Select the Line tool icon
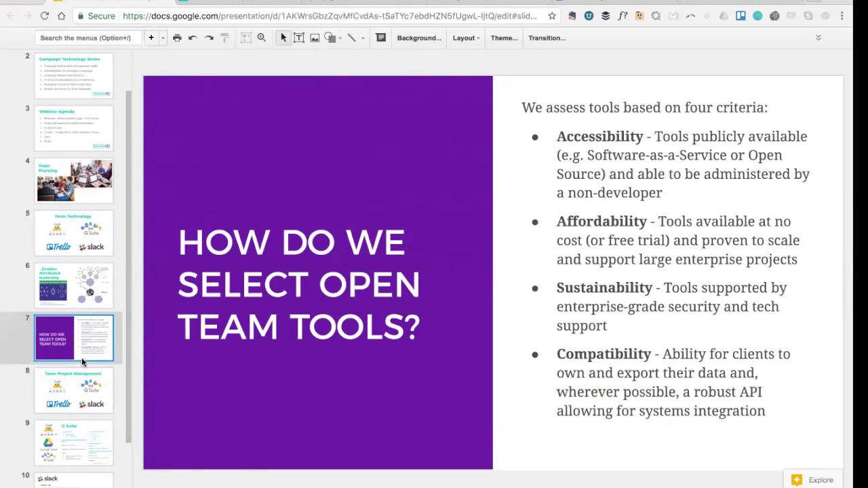Screen dimensions: 868x488 351,38
